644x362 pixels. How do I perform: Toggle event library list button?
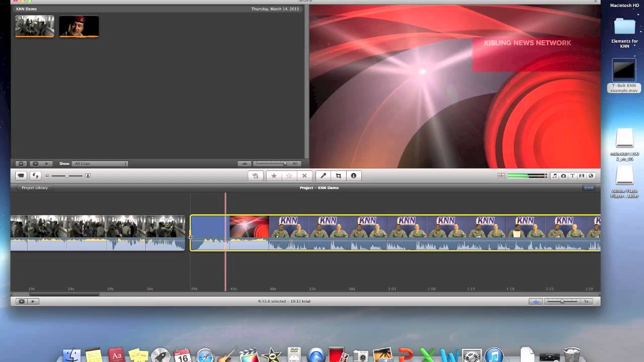click(x=21, y=163)
